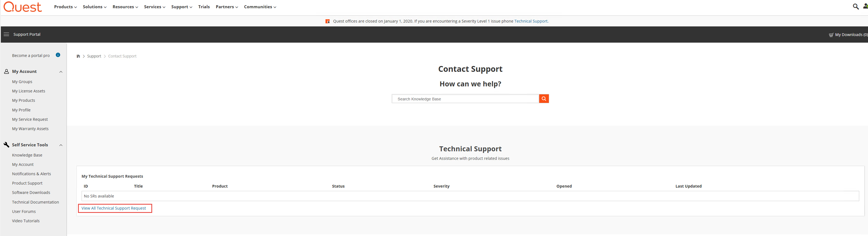Open My Profile page
Image resolution: width=868 pixels, height=236 pixels.
click(21, 110)
